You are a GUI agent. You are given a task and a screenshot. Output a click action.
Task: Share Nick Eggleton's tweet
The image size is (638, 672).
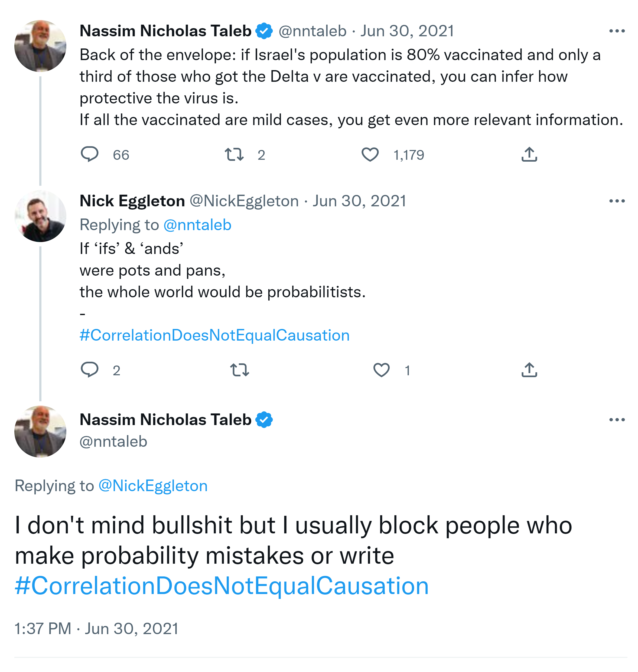pos(529,370)
